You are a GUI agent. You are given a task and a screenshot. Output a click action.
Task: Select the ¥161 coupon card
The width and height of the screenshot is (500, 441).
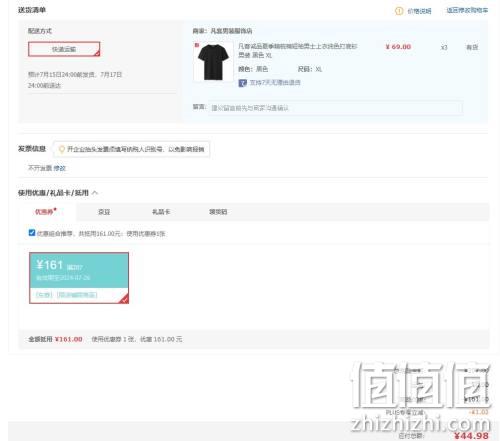tap(79, 278)
